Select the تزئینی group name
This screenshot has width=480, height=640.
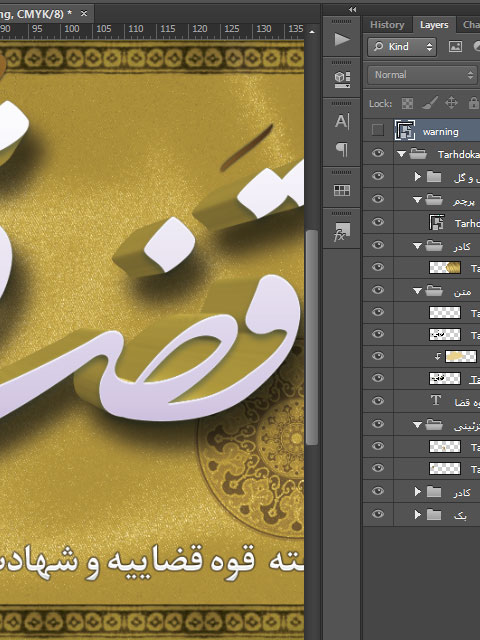(467, 426)
